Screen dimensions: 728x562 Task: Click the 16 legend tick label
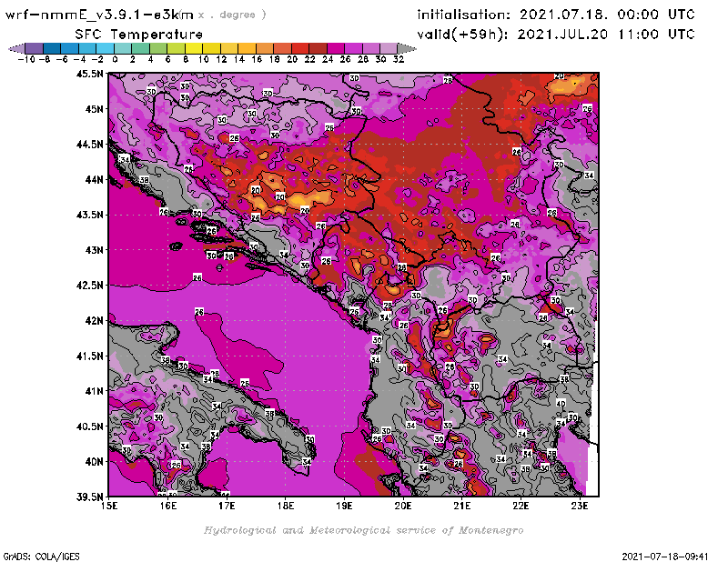257,59
